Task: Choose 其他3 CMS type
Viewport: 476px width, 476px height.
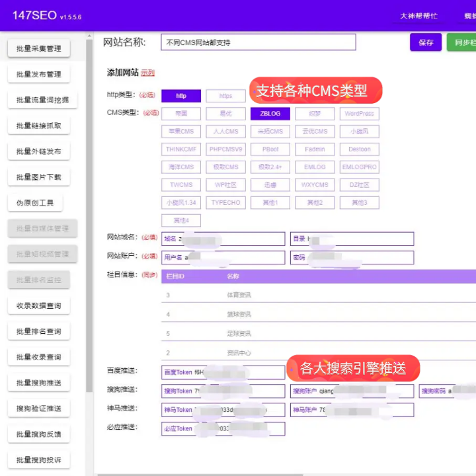Action: 360,203
